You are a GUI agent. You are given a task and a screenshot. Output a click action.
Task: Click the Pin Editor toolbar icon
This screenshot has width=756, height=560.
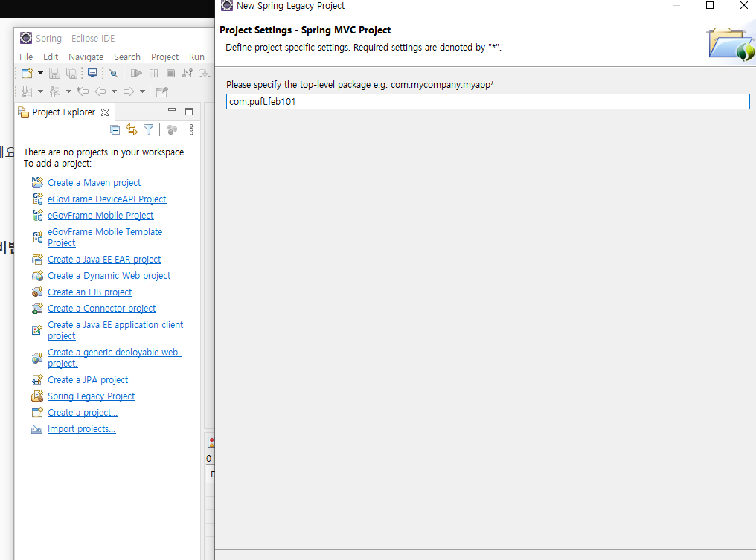pos(162,91)
